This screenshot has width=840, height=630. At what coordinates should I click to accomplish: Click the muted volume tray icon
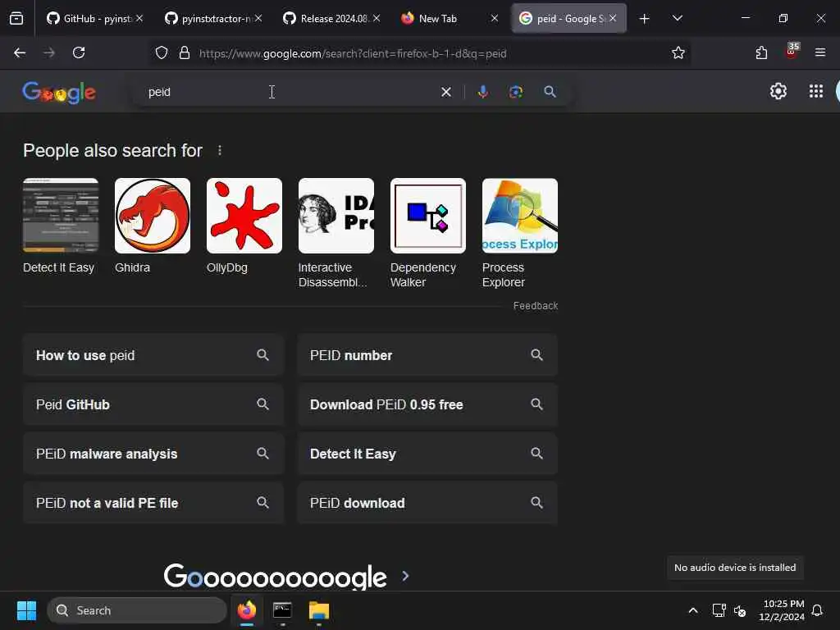point(740,610)
